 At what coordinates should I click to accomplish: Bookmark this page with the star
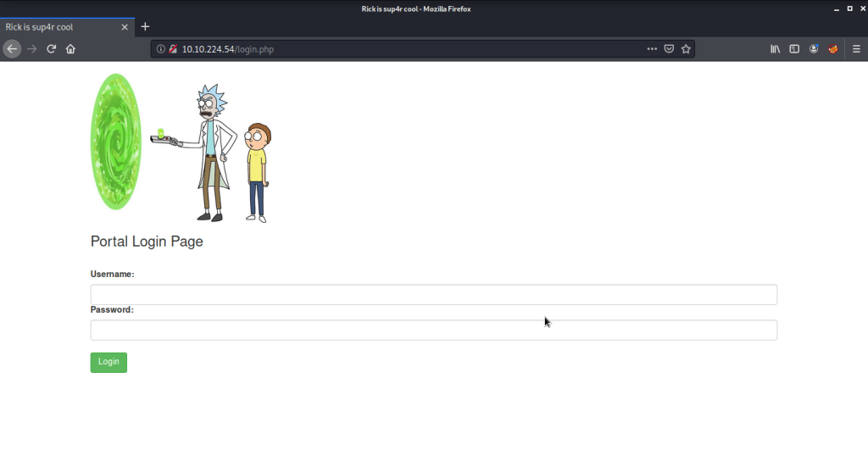(x=686, y=49)
